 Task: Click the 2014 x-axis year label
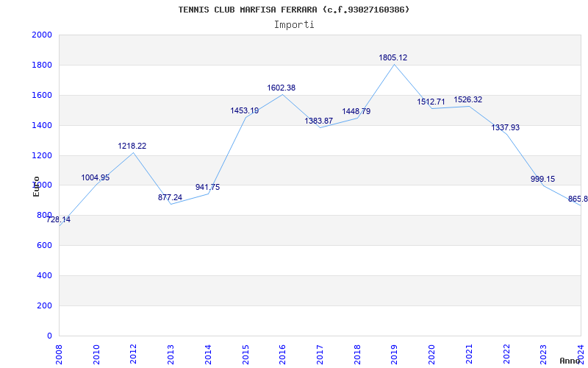click(208, 354)
